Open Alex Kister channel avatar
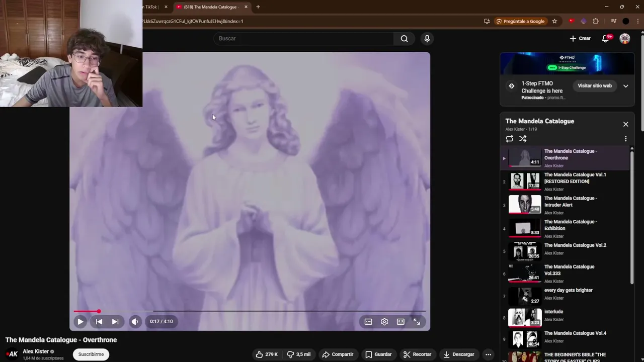 tap(12, 354)
